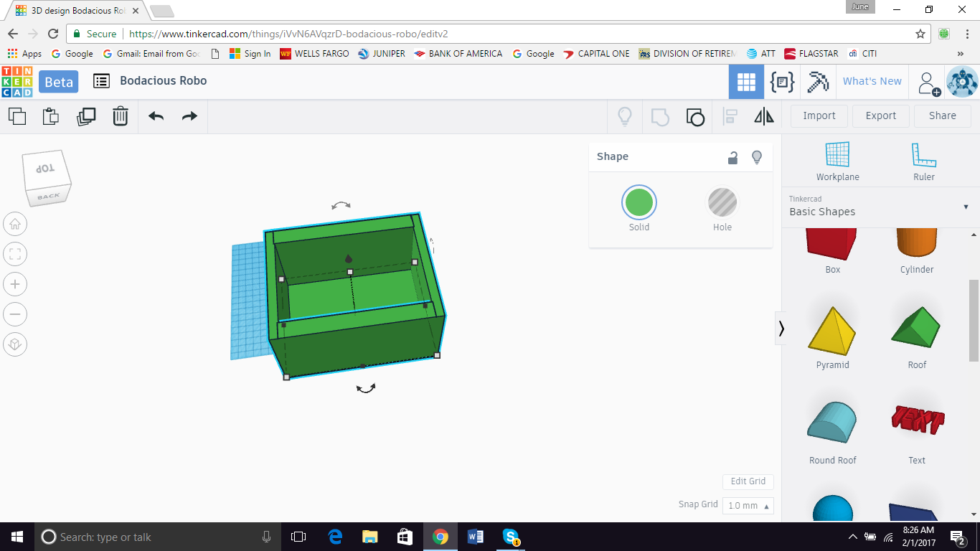Bookmark this page with the star icon

click(920, 34)
